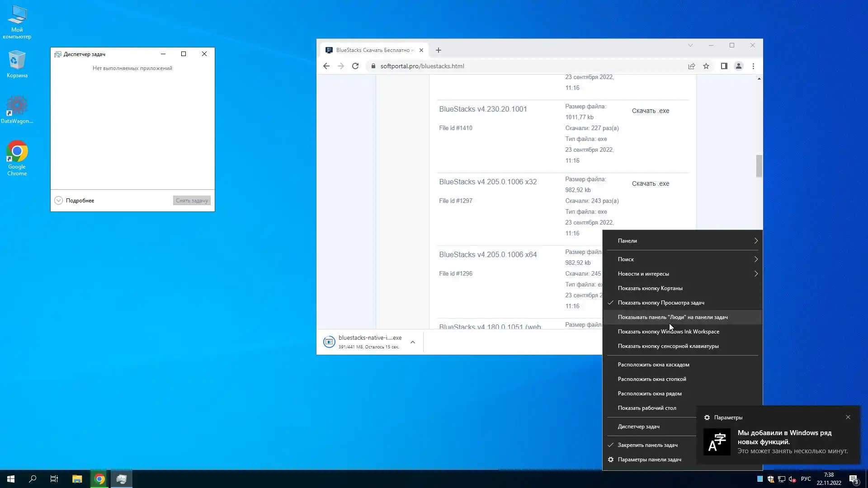Select 'Диспетчер задач' in context menu
Viewport: 868px width, 488px height.
[x=638, y=427]
